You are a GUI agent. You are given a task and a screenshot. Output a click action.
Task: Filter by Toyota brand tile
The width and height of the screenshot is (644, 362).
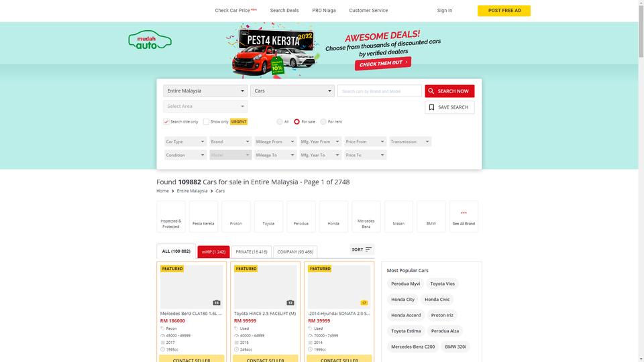click(x=268, y=217)
